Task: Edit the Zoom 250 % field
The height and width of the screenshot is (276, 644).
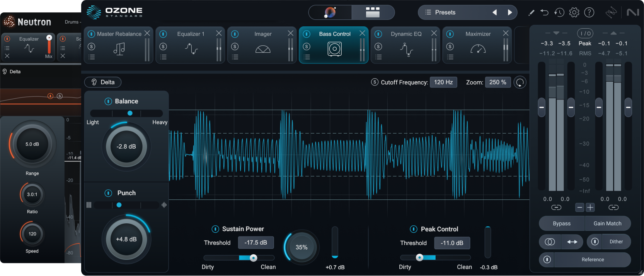Action: 498,82
